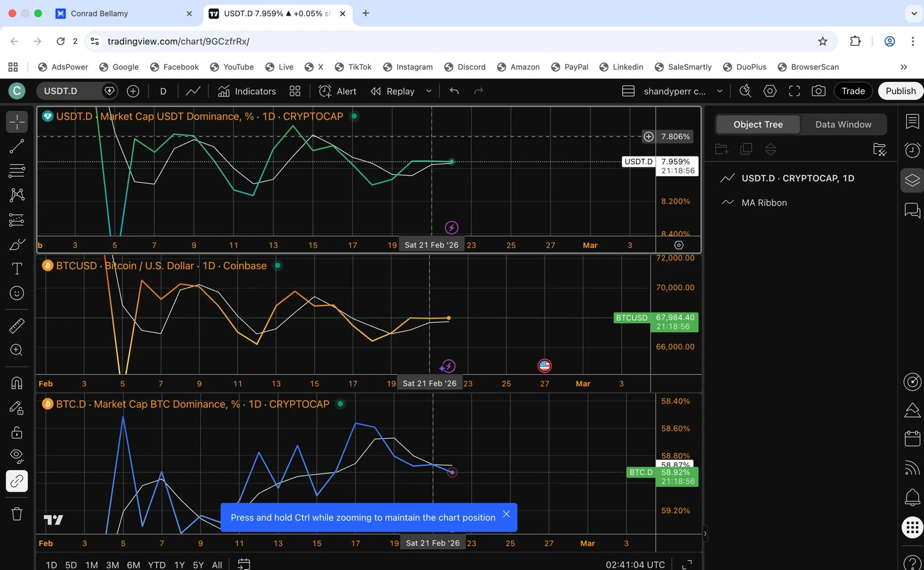Image resolution: width=924 pixels, height=570 pixels.
Task: Open the D interval selector
Action: coord(163,91)
